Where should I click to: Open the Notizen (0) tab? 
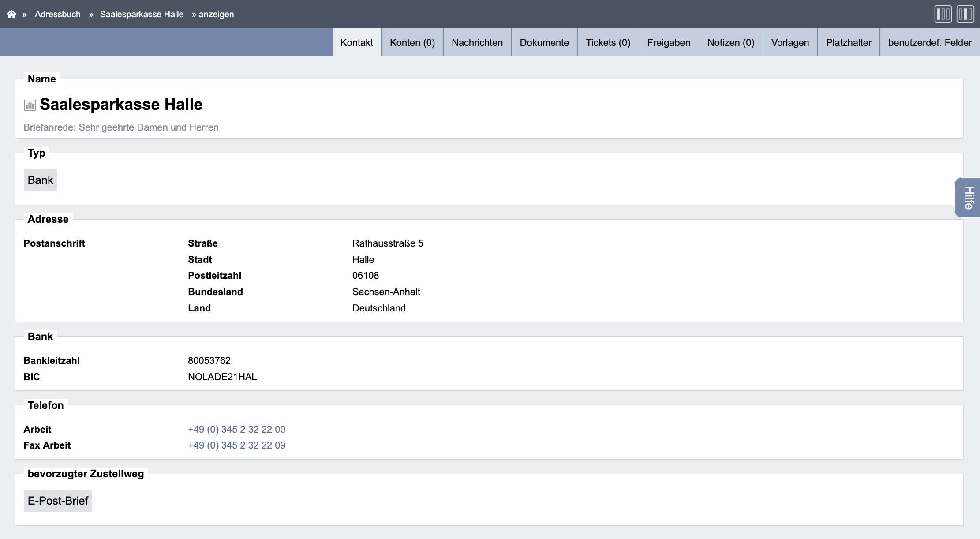731,42
